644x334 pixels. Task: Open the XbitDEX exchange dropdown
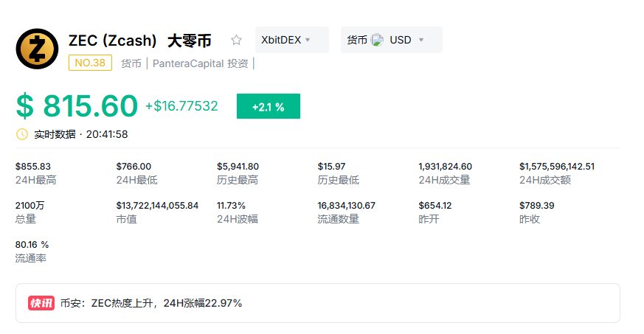(x=292, y=40)
